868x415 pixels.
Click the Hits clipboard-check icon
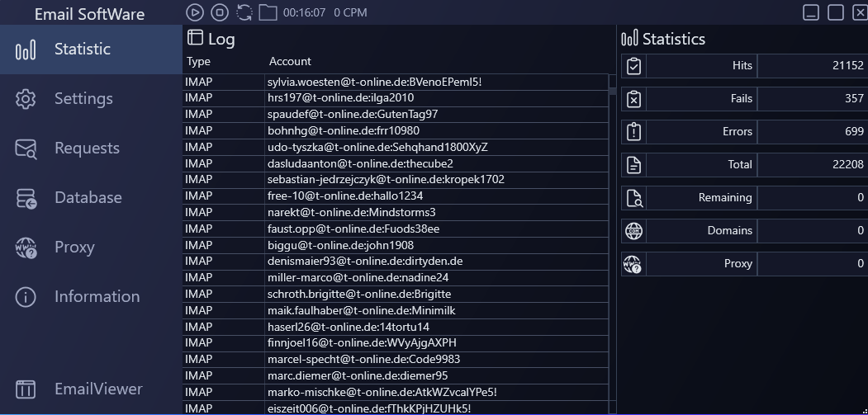click(x=633, y=66)
